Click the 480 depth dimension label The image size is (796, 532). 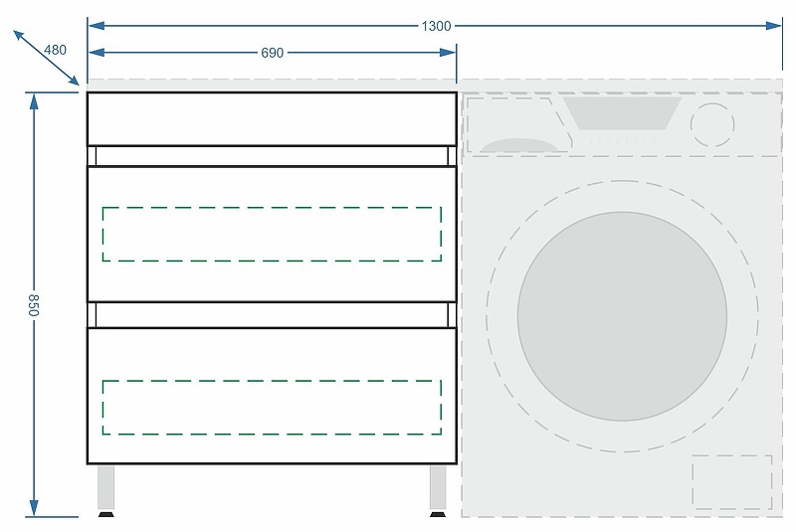[57, 50]
